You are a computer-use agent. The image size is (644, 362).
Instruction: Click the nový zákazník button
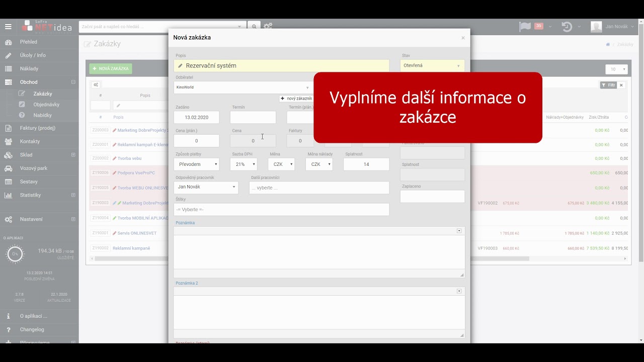[296, 99]
